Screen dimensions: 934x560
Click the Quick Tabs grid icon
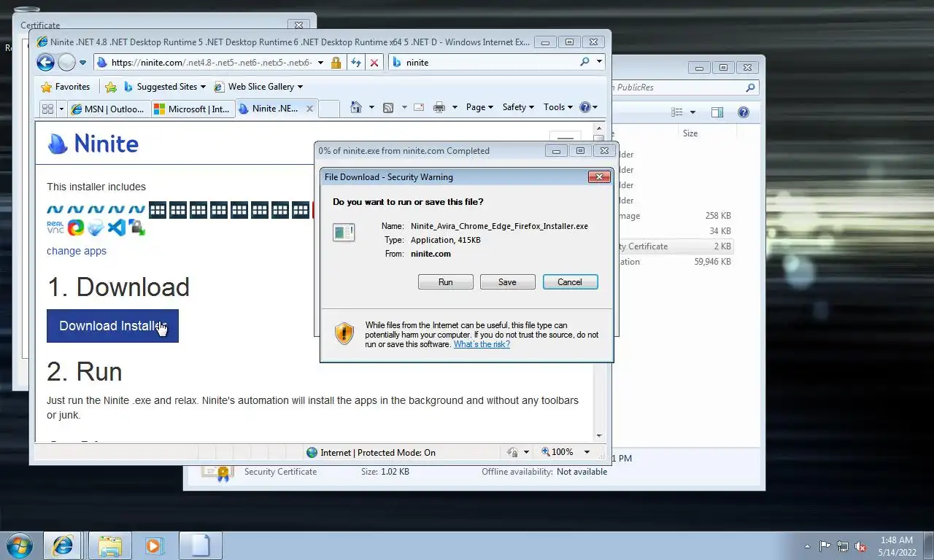tap(47, 109)
